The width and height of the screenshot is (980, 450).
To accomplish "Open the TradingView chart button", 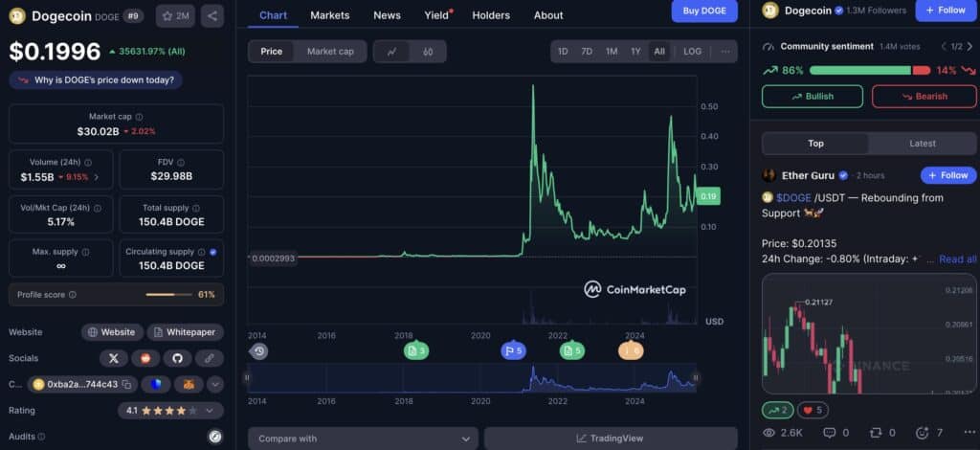I will click(611, 439).
